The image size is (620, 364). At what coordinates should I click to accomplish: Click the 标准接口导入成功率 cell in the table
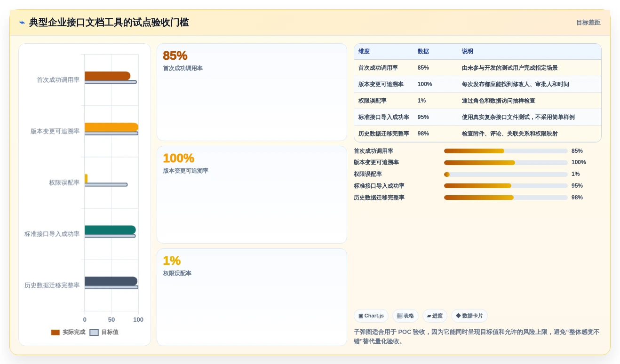[384, 117]
